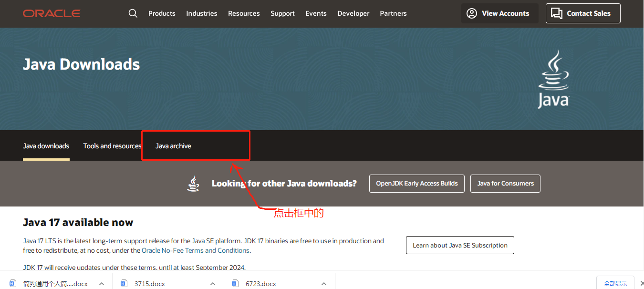Open the Partners menu

[x=394, y=13]
